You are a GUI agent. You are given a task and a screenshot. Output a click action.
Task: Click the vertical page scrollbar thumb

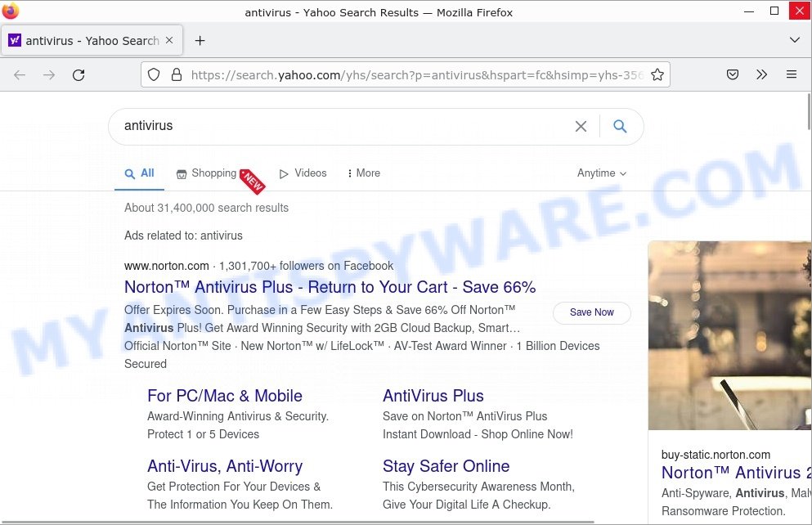[x=809, y=111]
